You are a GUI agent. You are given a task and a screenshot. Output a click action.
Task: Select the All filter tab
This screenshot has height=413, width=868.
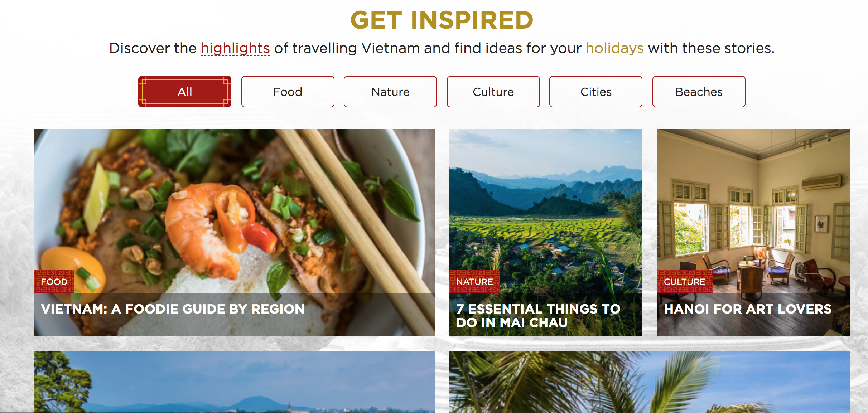coord(185,92)
